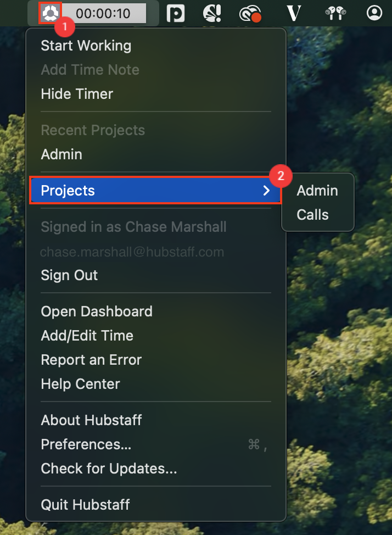
Task: Click the Creative Cloud icon with red dot
Action: (250, 13)
